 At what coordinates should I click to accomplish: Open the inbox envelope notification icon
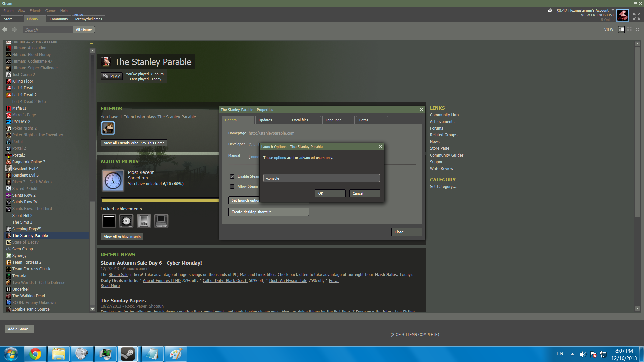(x=550, y=10)
